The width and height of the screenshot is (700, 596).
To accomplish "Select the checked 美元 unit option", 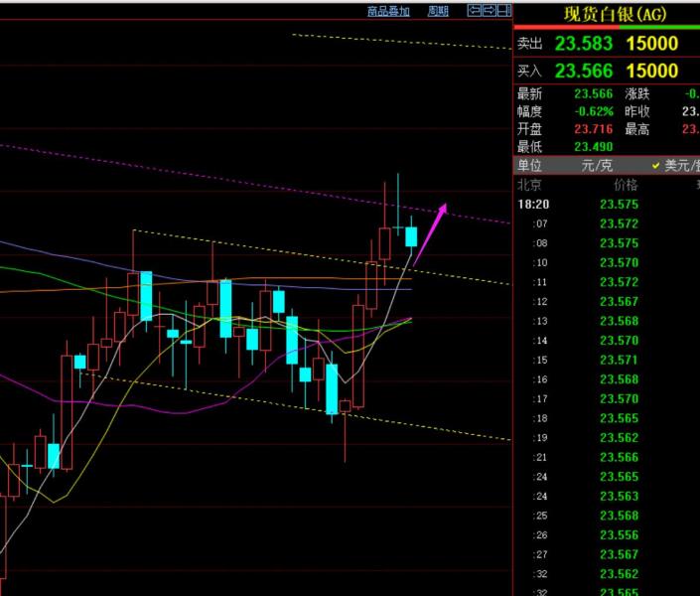I will click(x=675, y=166).
